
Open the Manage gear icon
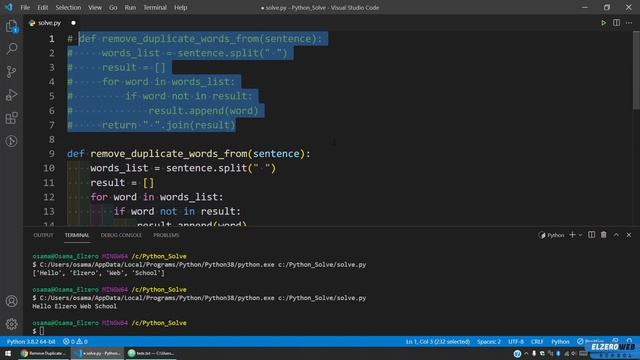click(x=11, y=324)
